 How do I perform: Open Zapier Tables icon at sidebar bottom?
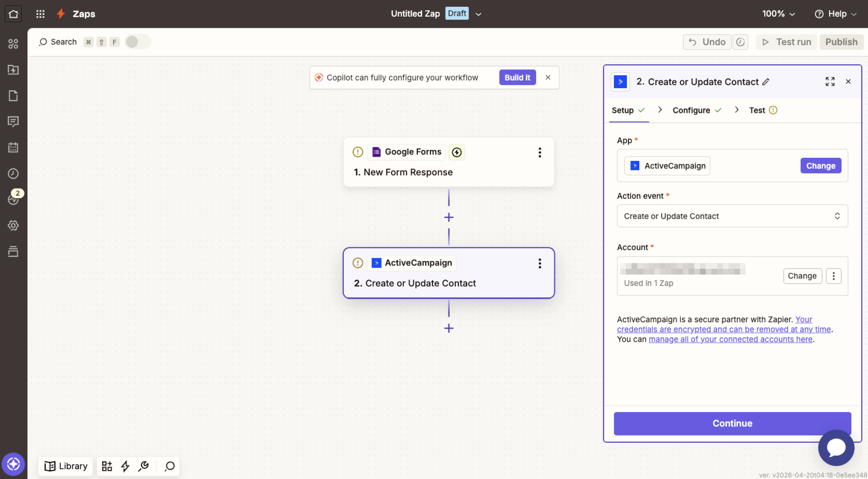pos(14,251)
